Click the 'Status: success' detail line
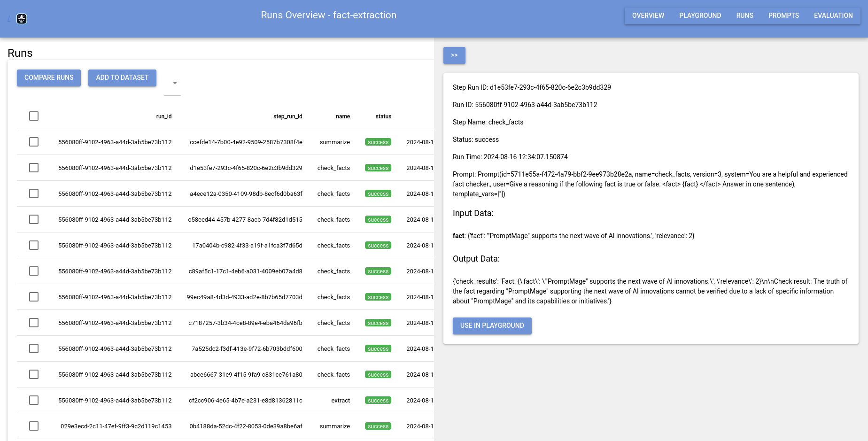Image resolution: width=868 pixels, height=441 pixels. pyautogui.click(x=476, y=139)
